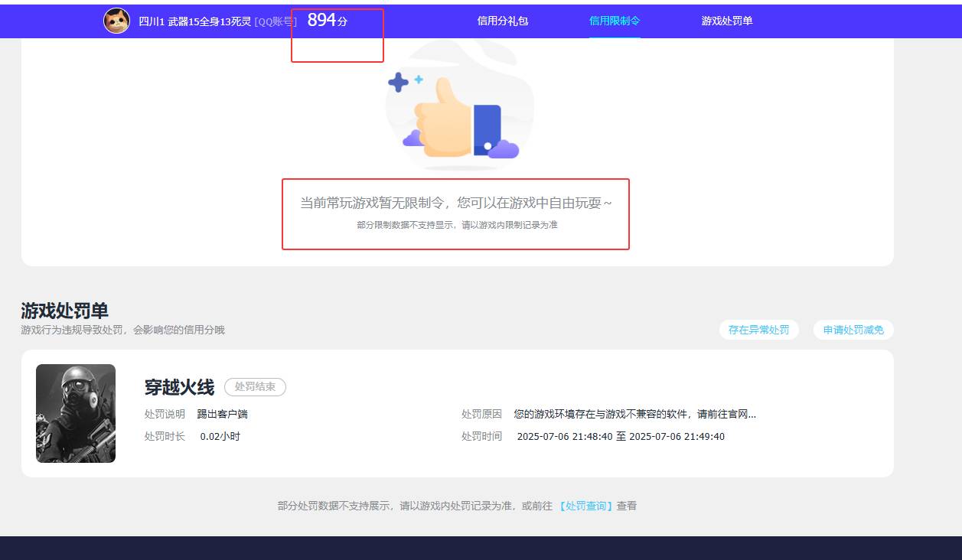Expand the truncated 处罚原因 reason text
This screenshot has width=962, height=560.
pos(635,414)
